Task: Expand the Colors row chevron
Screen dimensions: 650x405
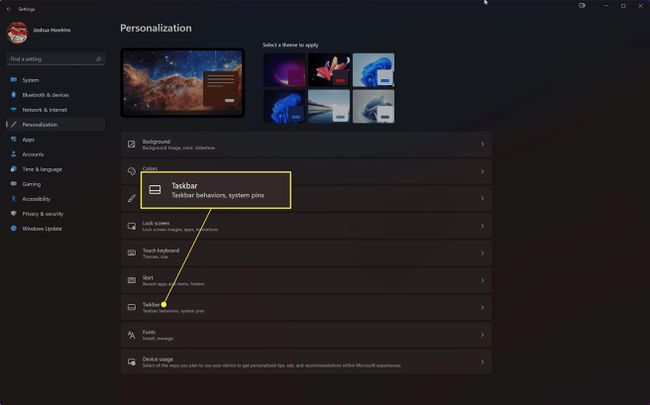Action: coord(483,171)
